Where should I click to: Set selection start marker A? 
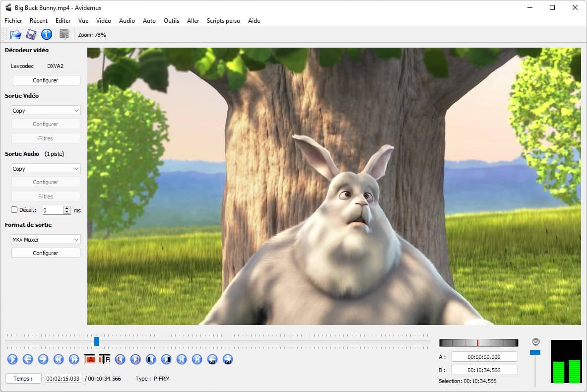coord(89,359)
